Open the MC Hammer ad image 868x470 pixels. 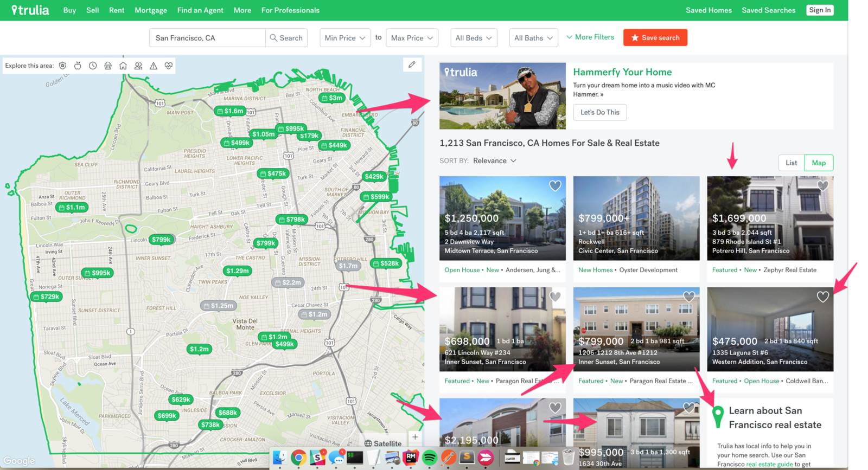(x=502, y=96)
